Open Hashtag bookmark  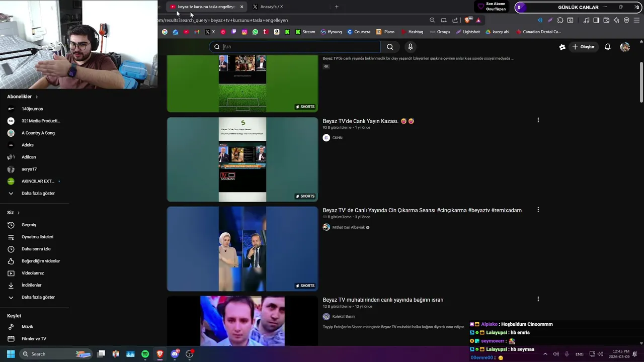coord(412,32)
